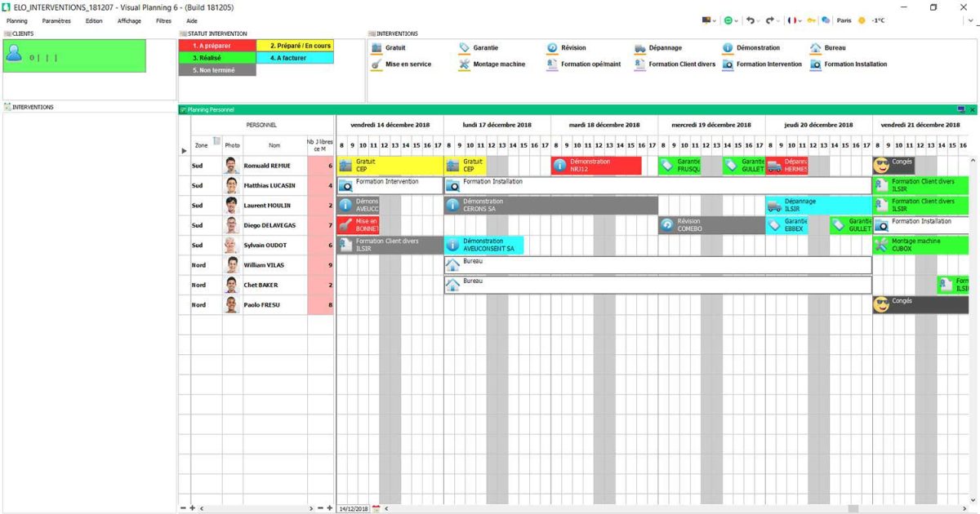The height and width of the screenshot is (514, 980).
Task: Expand the display mode dropdown in the top toolbar
Action: coord(715,22)
